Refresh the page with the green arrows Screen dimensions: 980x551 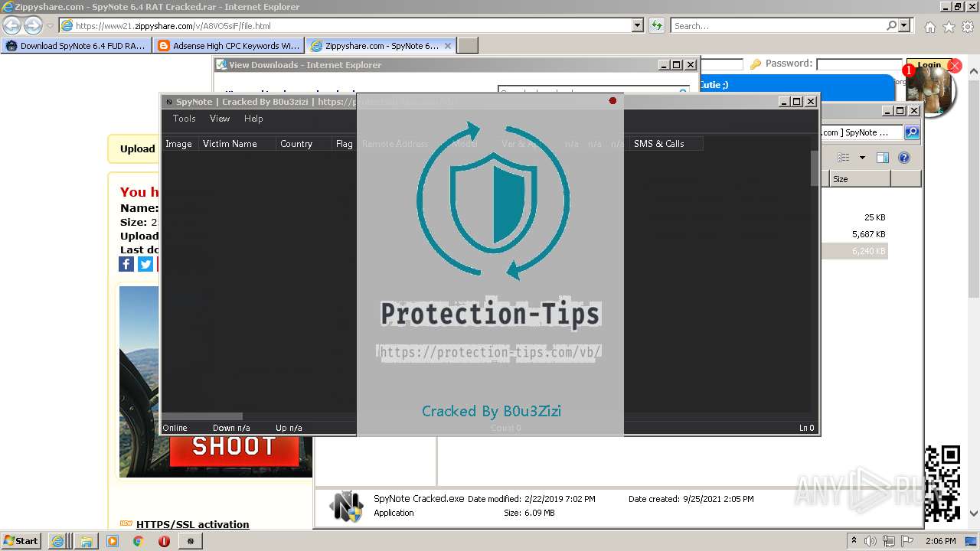[x=657, y=25]
